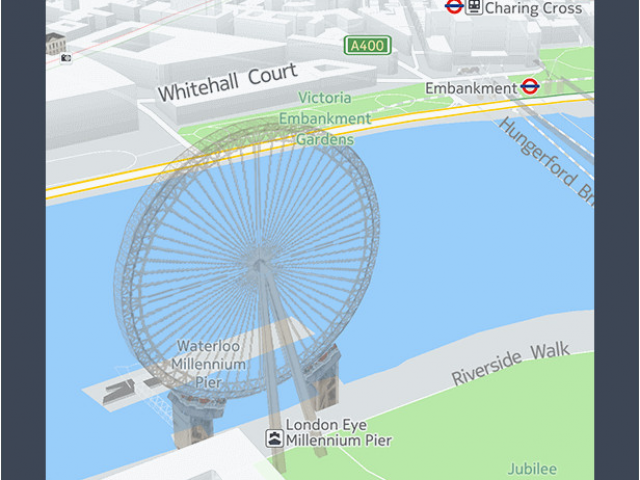
Task: Click the camera icon near the landmark building
Action: [66, 58]
